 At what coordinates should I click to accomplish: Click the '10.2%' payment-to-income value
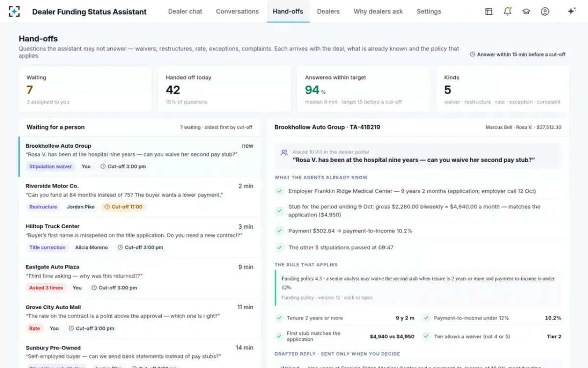coord(553,318)
